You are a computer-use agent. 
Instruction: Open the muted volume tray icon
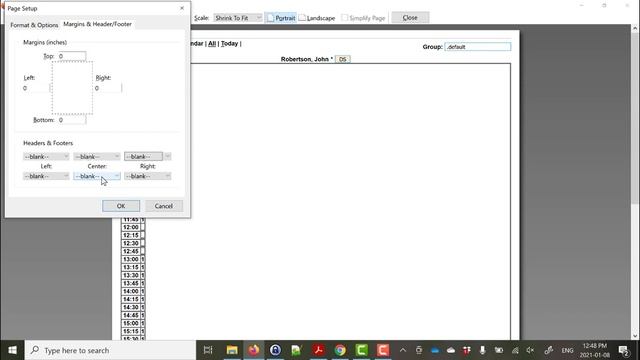tap(530, 350)
